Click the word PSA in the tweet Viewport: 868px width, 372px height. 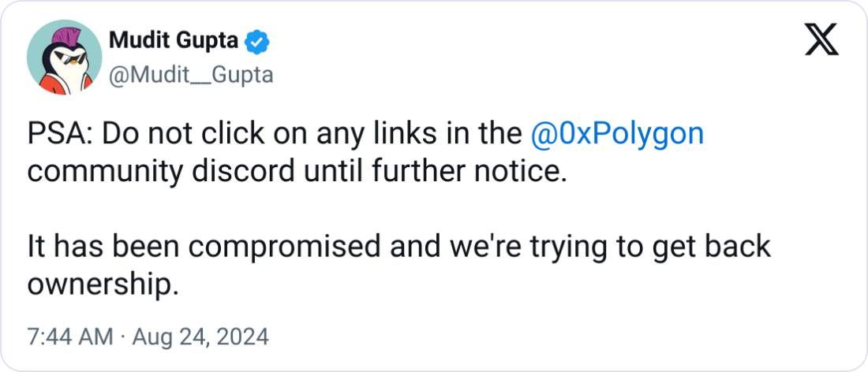58,135
